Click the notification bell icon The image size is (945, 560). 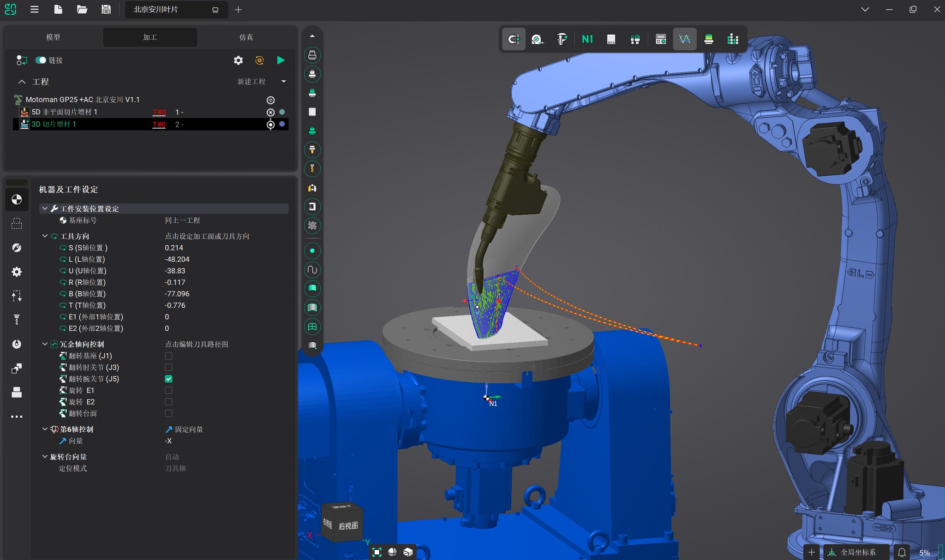pos(902,552)
